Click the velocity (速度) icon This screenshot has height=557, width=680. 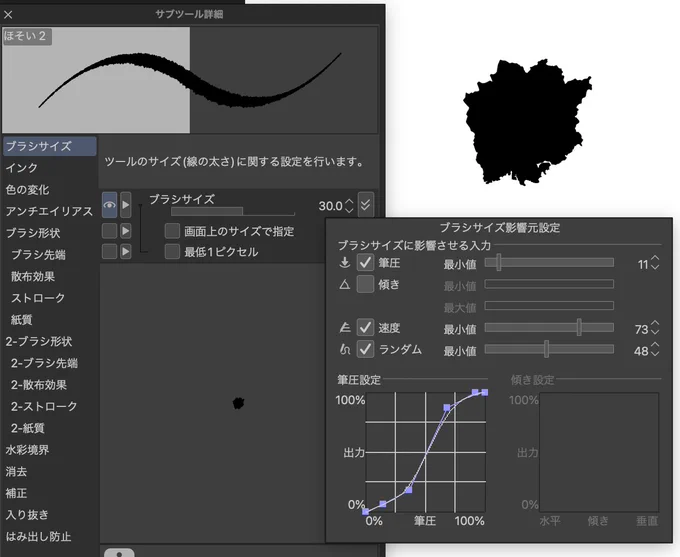coord(345,328)
